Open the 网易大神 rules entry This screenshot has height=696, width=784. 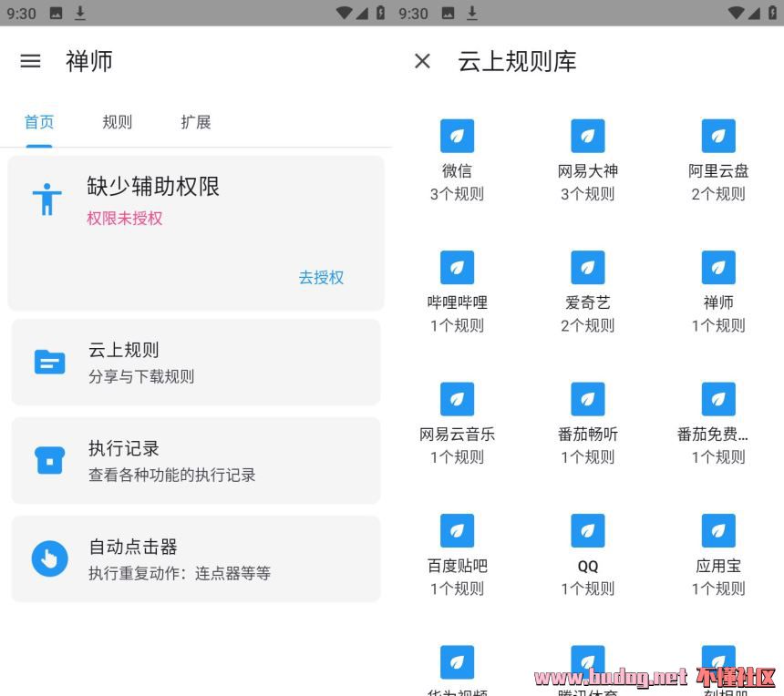[588, 159]
